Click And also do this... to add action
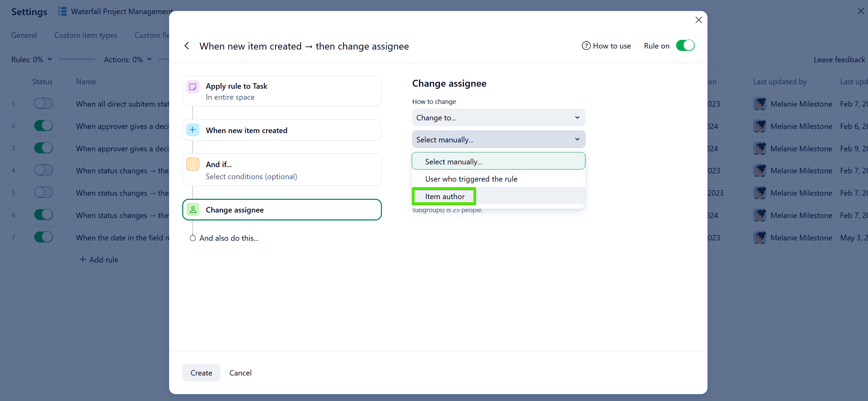Viewport: 868px width, 401px height. 229,238
